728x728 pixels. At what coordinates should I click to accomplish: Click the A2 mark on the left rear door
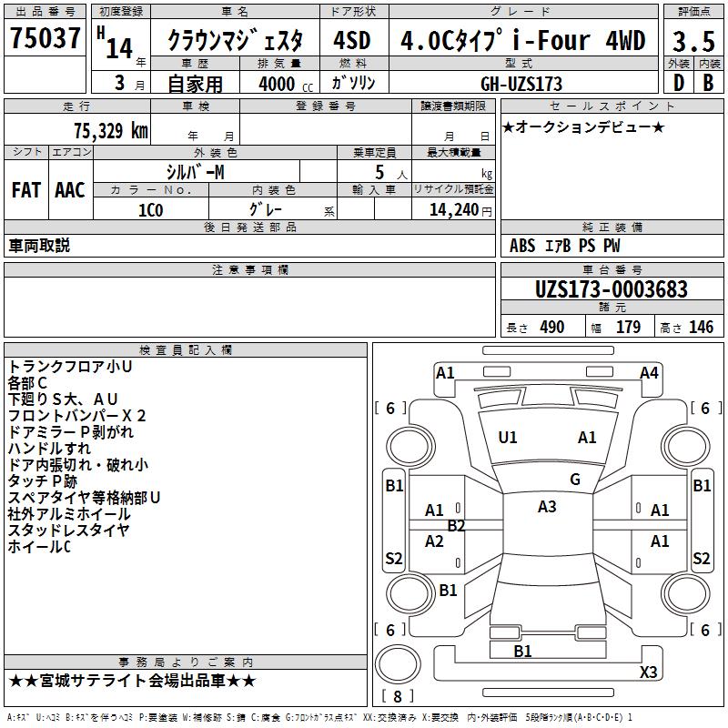[435, 541]
